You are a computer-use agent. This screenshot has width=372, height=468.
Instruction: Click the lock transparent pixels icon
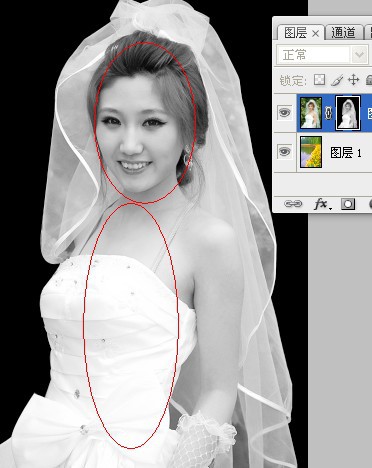tap(319, 80)
